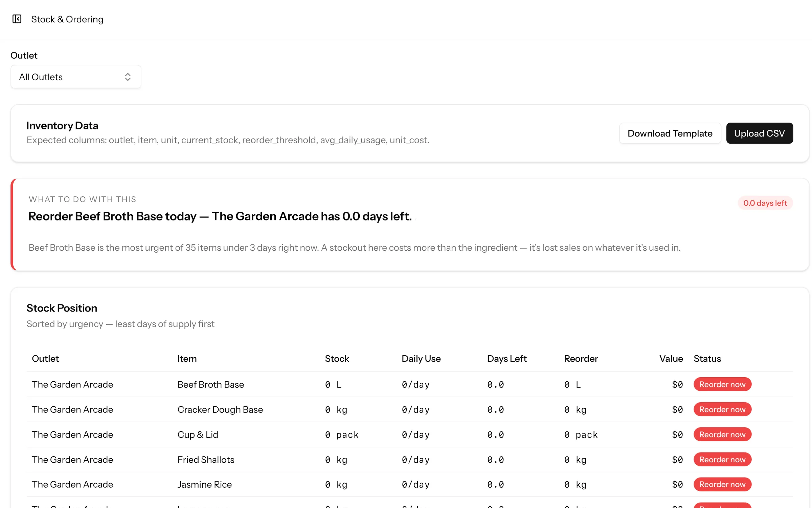This screenshot has height=508, width=812.
Task: Select the Jasmine Rice item cell
Action: click(204, 484)
